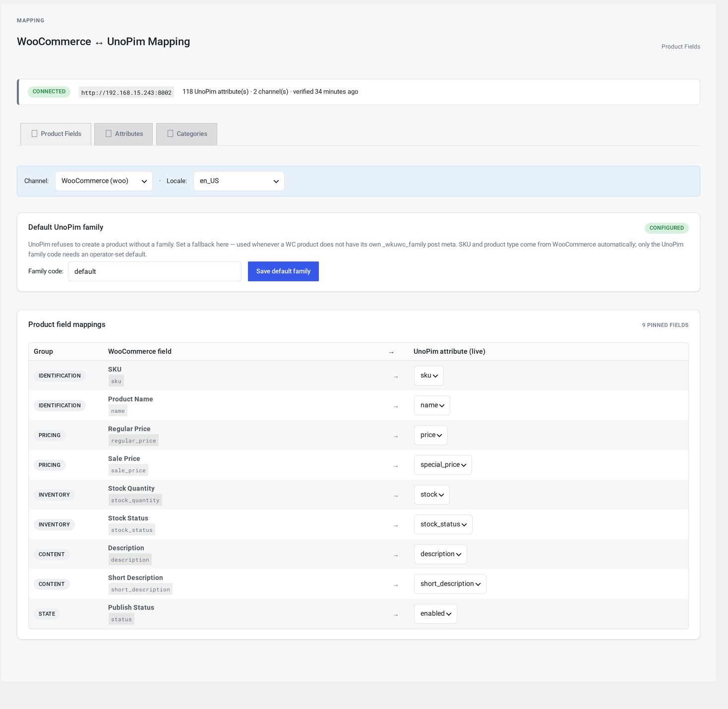Click the WooCommerce field column header
The height and width of the screenshot is (709, 728).
140,351
